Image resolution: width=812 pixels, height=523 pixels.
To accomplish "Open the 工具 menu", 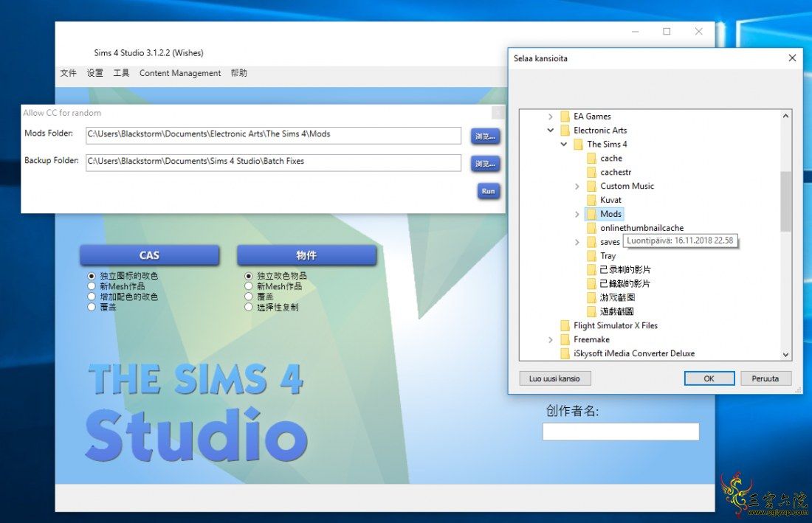I will pos(121,73).
